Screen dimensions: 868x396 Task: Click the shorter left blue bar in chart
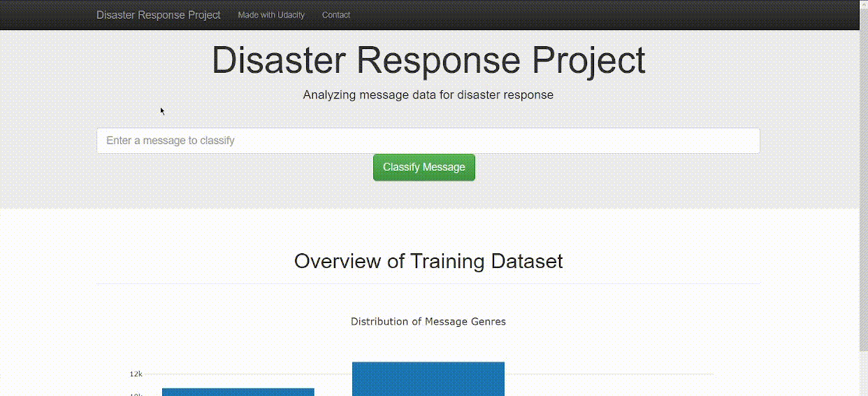click(x=238, y=392)
